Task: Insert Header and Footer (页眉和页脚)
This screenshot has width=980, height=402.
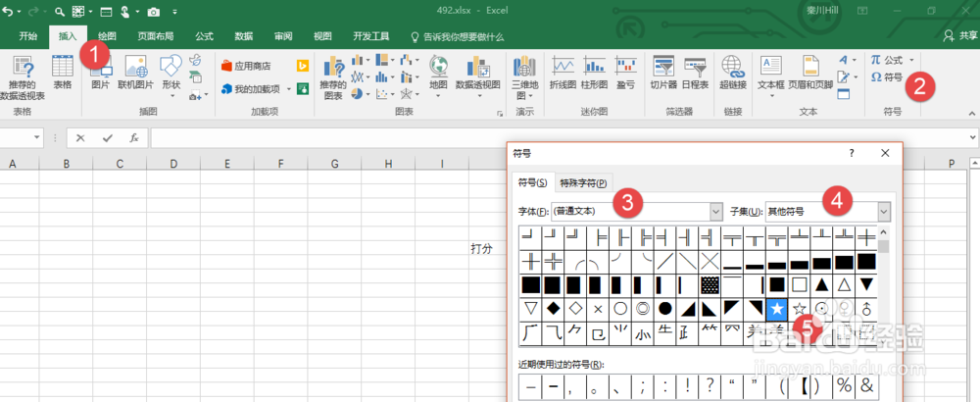Action: click(810, 73)
